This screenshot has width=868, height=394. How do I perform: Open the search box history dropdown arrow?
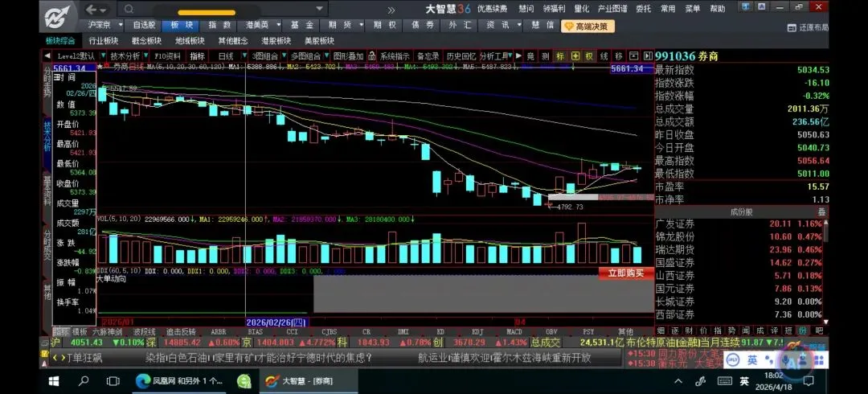[x=319, y=10]
